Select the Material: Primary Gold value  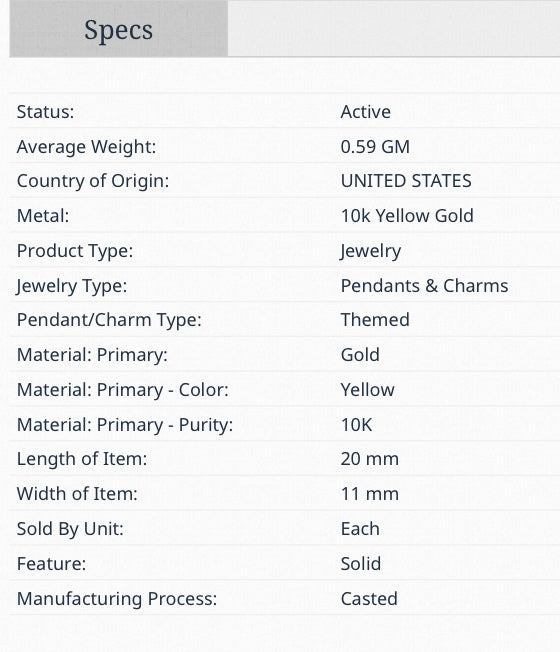click(x=360, y=355)
